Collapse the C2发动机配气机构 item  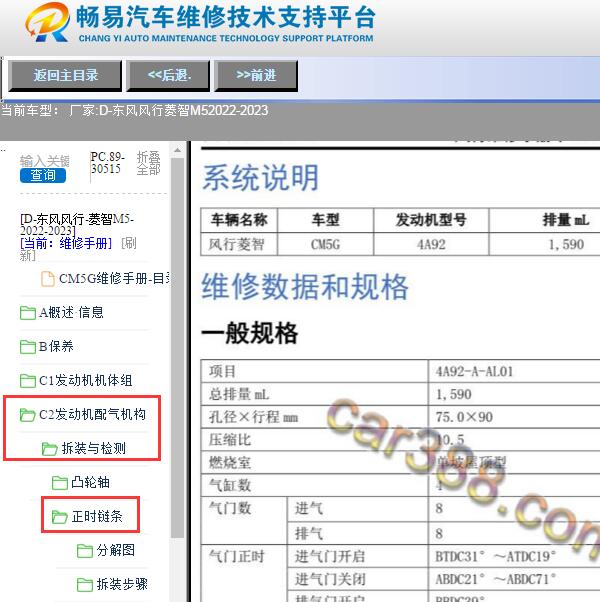pos(93,414)
